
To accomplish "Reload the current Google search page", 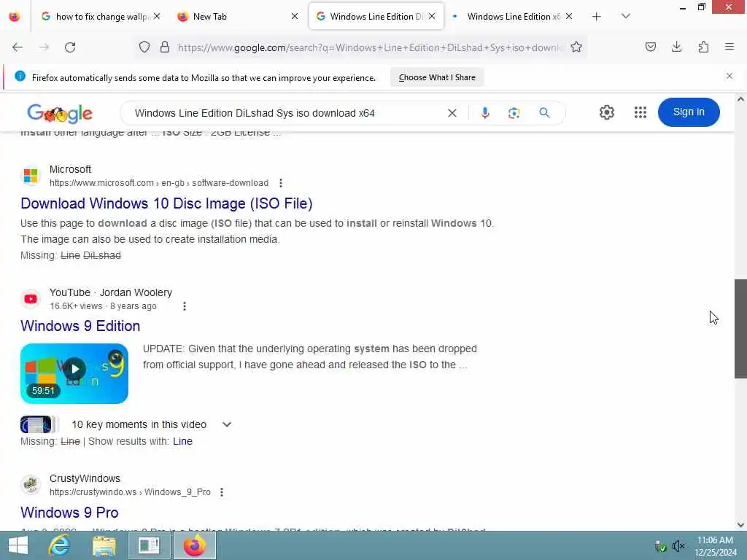I will tap(70, 47).
